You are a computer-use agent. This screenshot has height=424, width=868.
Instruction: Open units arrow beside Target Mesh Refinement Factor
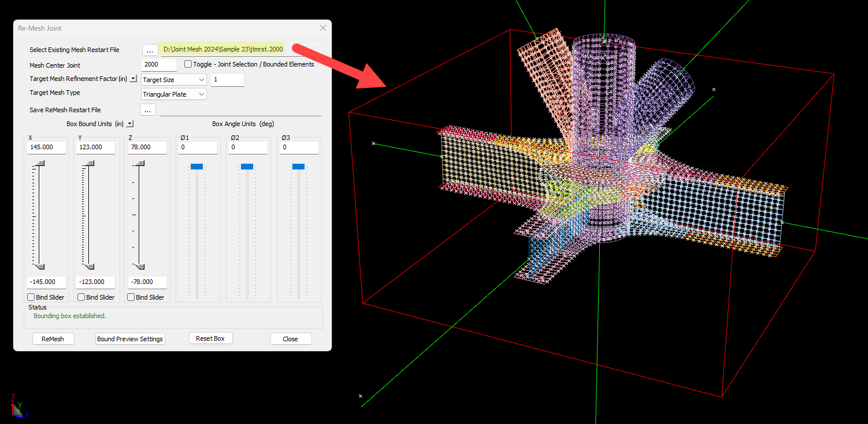coord(133,79)
